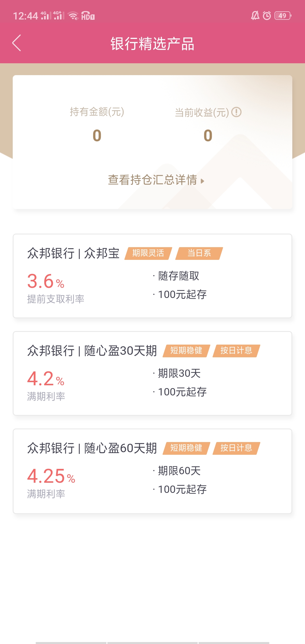The height and width of the screenshot is (644, 305).
Task: Open the 随心盈30天期 product card
Action: click(x=152, y=373)
